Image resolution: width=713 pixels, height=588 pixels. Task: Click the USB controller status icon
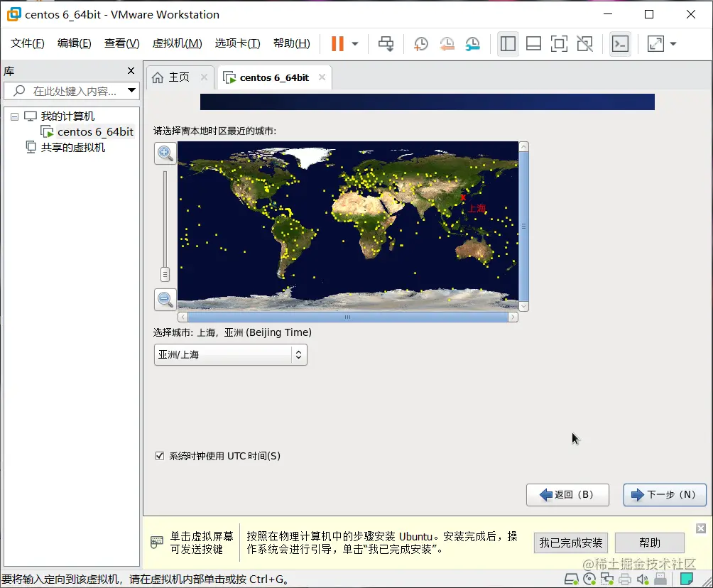click(660, 579)
